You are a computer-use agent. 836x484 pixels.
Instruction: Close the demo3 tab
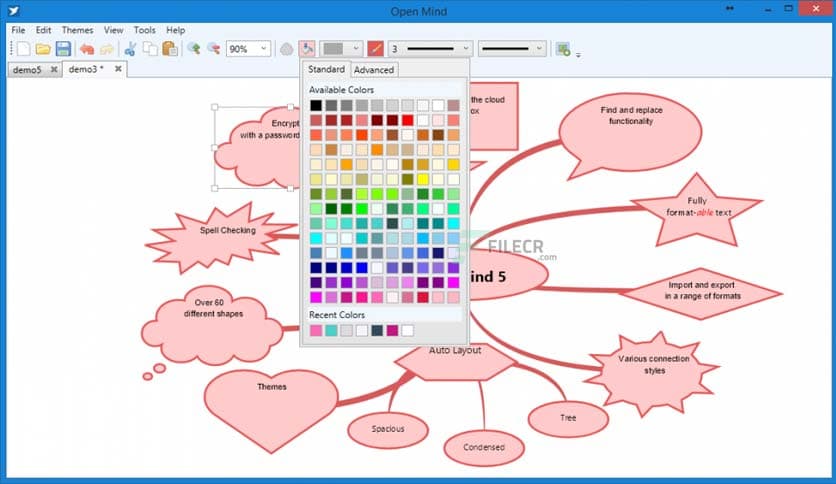118,69
